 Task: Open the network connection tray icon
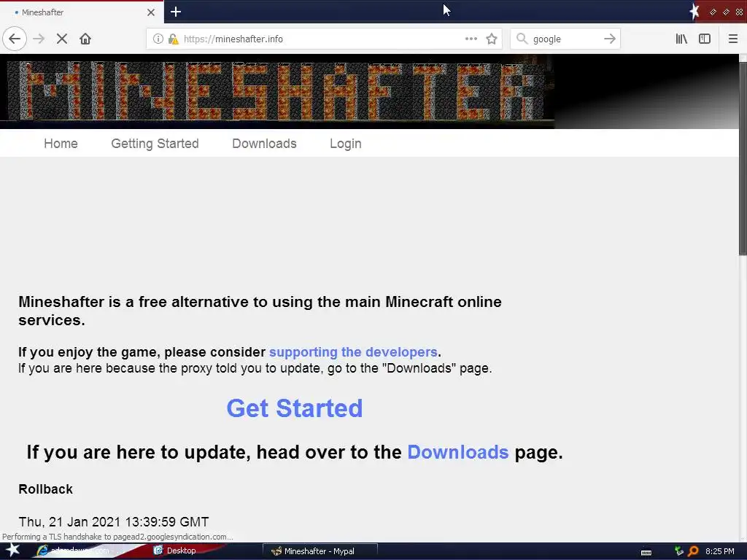pos(679,551)
